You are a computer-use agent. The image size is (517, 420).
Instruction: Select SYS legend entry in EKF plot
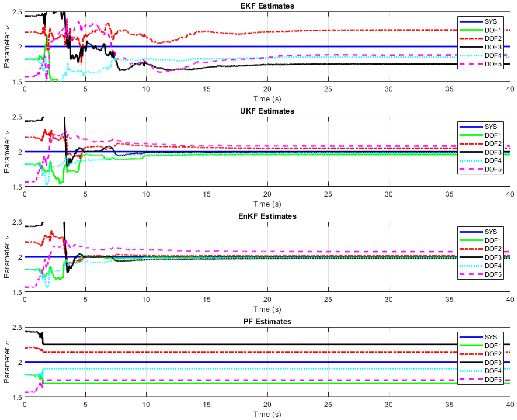click(x=490, y=21)
